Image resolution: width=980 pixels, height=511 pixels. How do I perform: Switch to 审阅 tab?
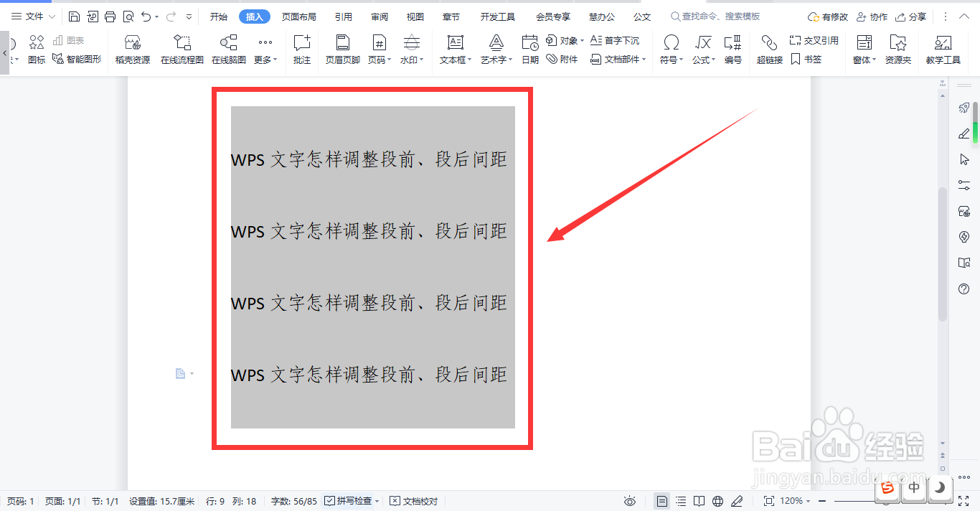pos(380,17)
